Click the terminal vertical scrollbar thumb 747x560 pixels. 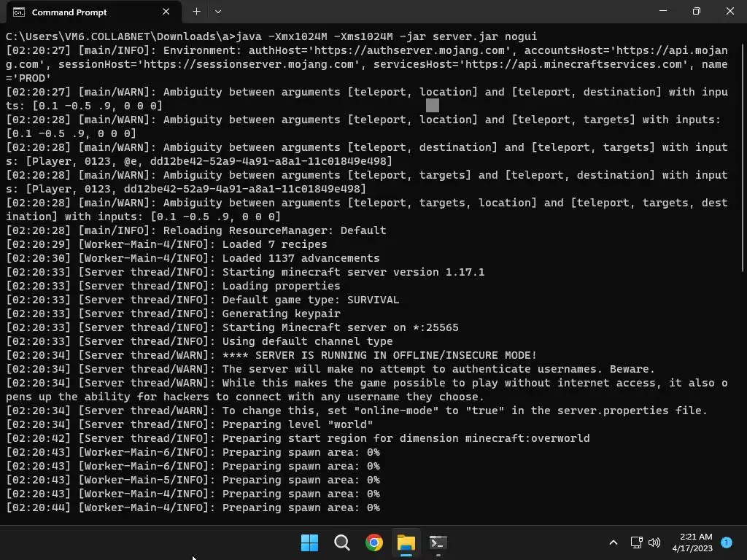(742, 157)
